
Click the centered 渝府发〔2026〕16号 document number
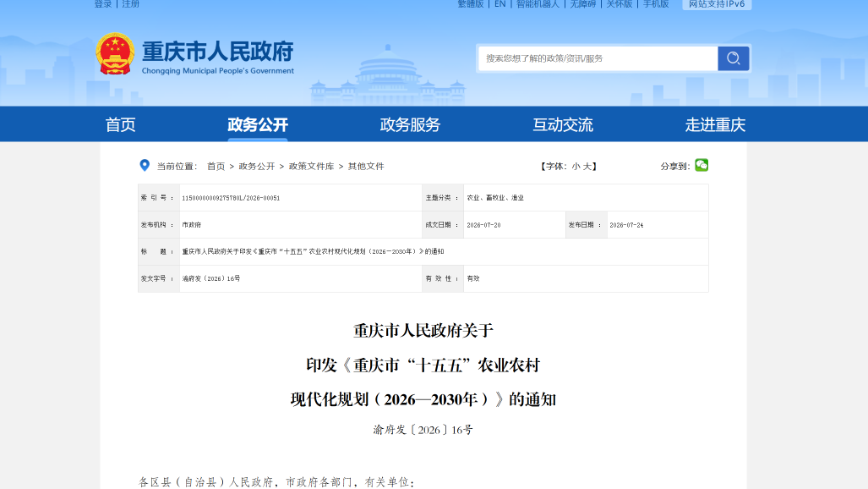[x=423, y=430]
